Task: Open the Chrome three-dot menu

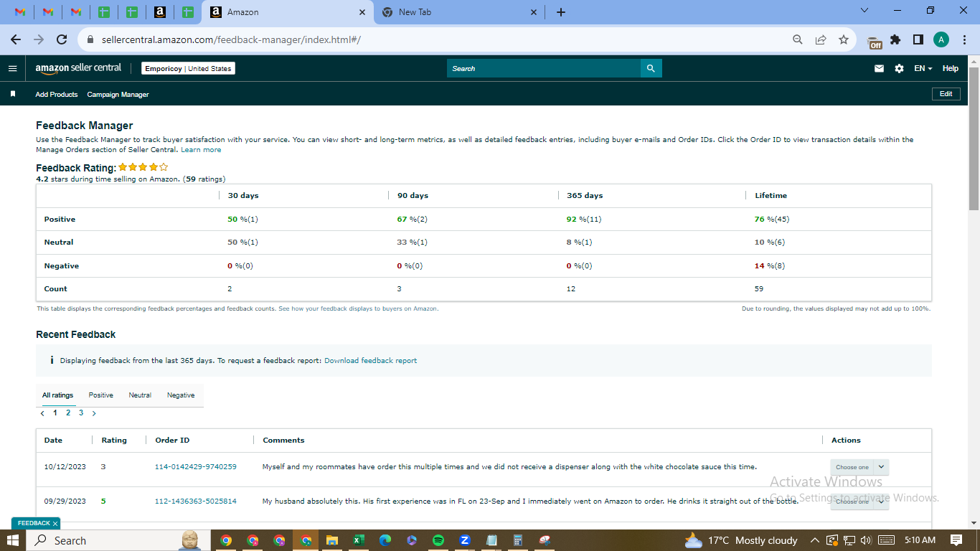Action: [964, 40]
